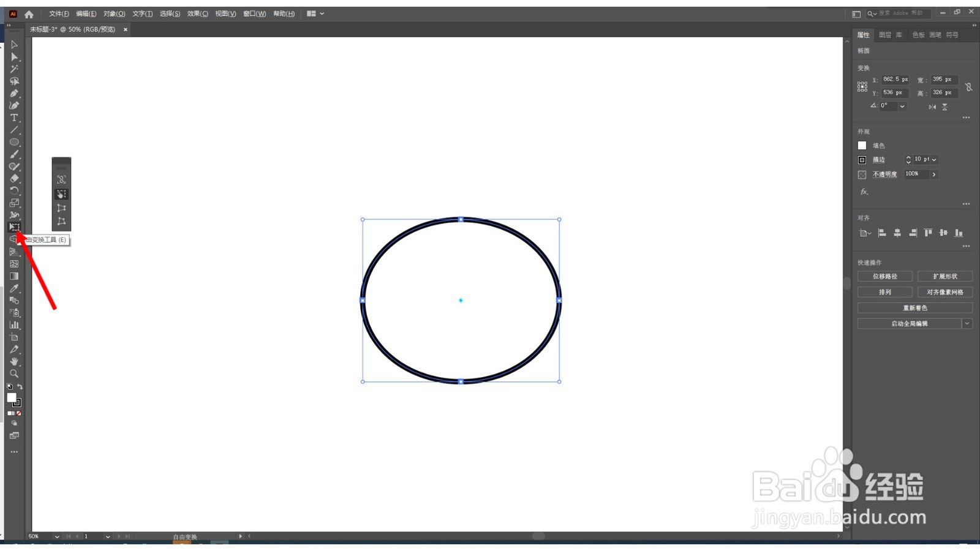The height and width of the screenshot is (551, 980).
Task: Open the stroke color swatch in Properties
Action: click(x=862, y=160)
